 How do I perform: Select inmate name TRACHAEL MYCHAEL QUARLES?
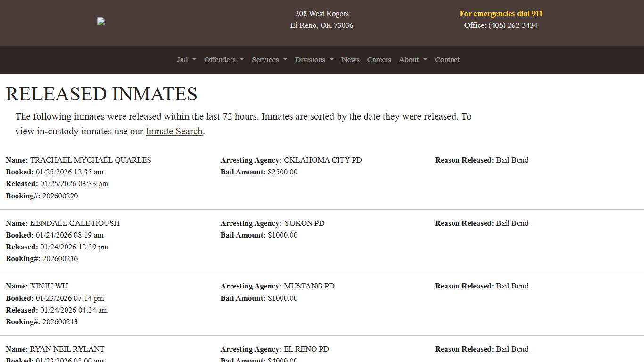pyautogui.click(x=91, y=160)
